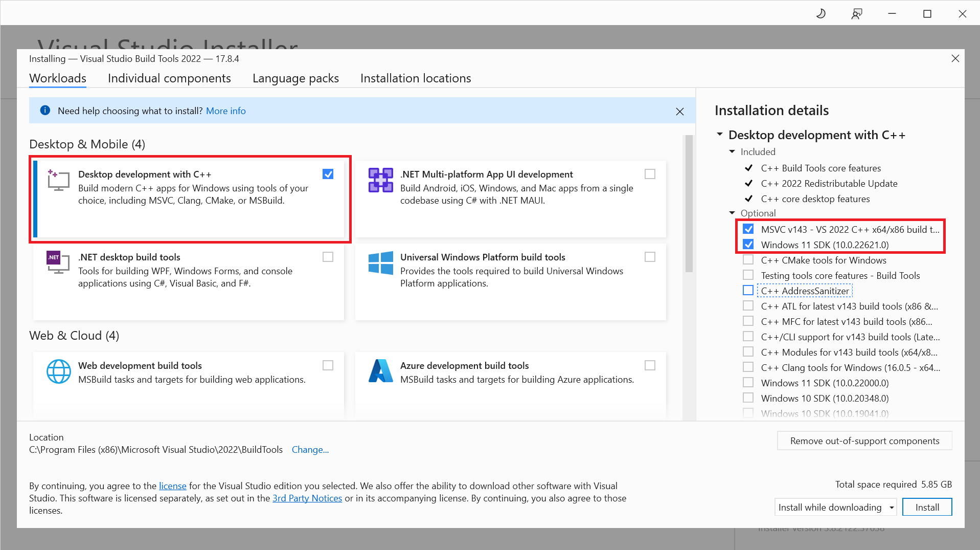Open the feedback icon in title bar
Screen dimensions: 980x550
pyautogui.click(x=857, y=14)
